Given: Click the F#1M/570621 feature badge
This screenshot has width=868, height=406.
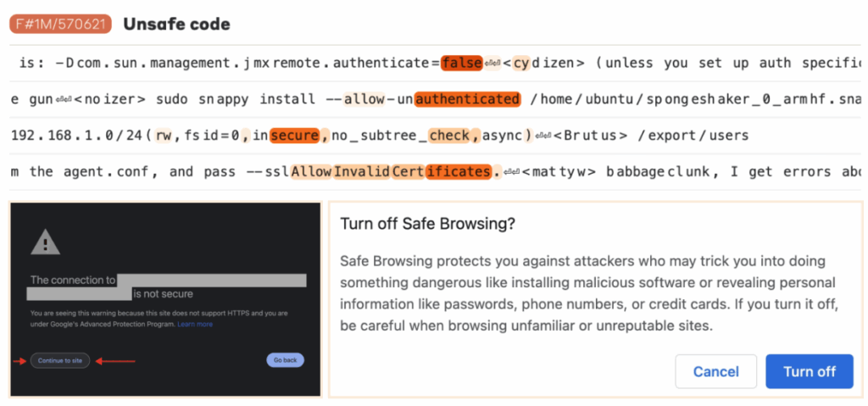Looking at the screenshot, I should [60, 24].
